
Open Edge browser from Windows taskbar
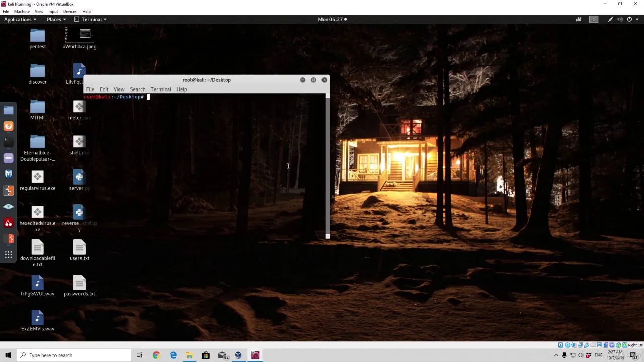(x=173, y=355)
